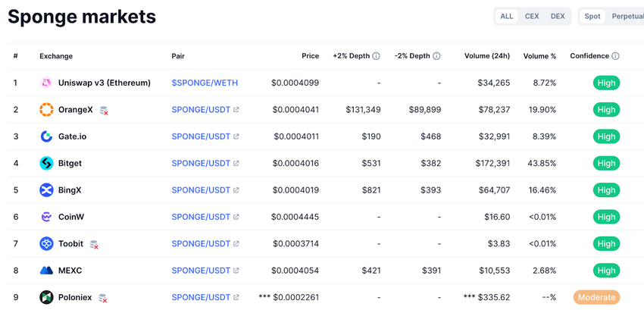Image resolution: width=644 pixels, height=310 pixels.
Task: Click the Uniswap v3 exchange logo
Action: [46, 83]
